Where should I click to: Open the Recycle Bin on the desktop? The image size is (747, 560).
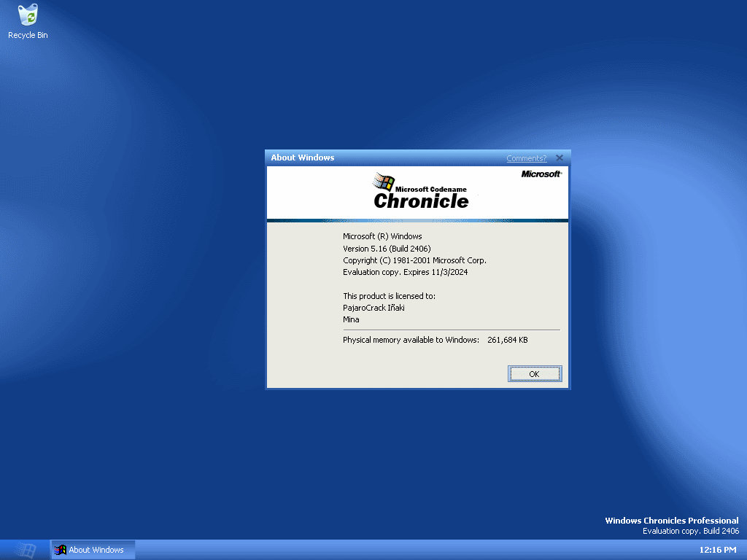pos(27,16)
